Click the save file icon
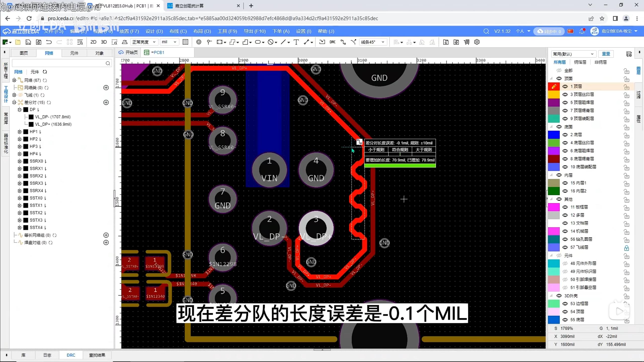Screen dimensions: 644x362 coord(28,42)
